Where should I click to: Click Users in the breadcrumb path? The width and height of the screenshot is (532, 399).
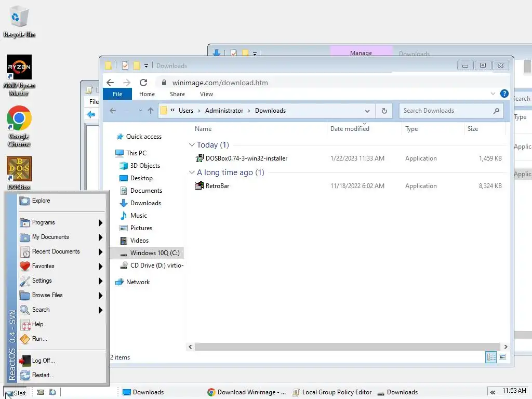point(186,111)
